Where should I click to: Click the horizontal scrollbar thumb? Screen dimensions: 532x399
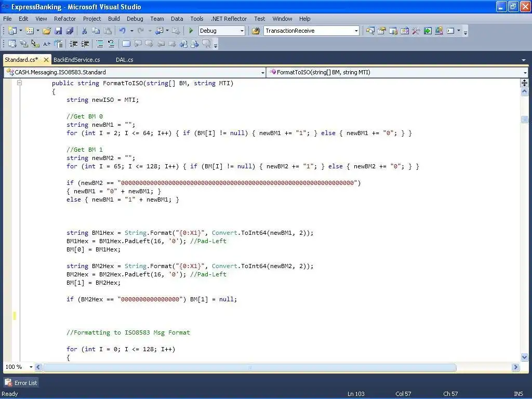tap(250, 367)
